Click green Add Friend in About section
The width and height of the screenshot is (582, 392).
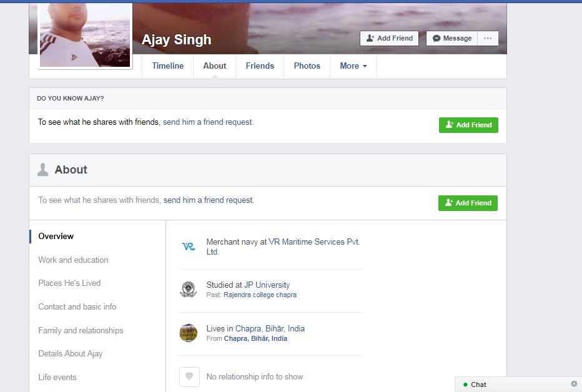pos(468,203)
